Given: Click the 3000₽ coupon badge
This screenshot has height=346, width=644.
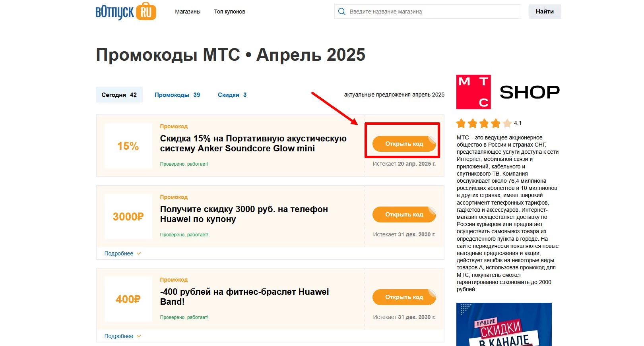Looking at the screenshot, I should coord(128,216).
